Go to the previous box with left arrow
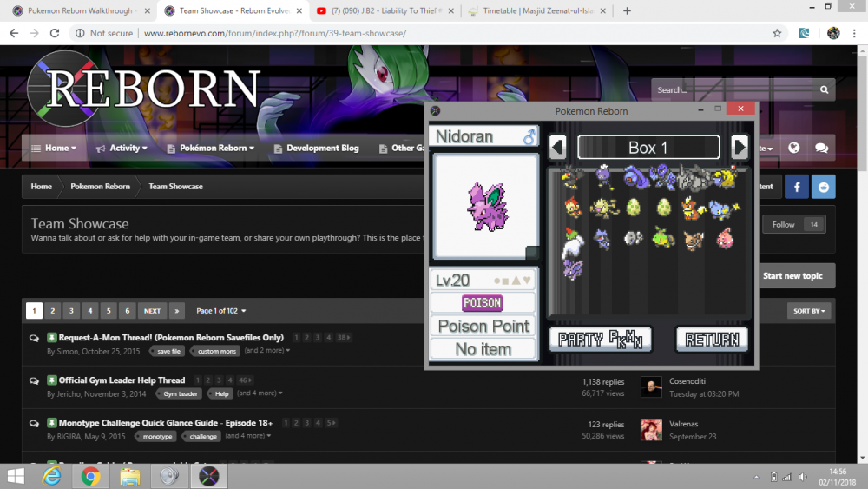This screenshot has width=868, height=489. click(x=558, y=148)
